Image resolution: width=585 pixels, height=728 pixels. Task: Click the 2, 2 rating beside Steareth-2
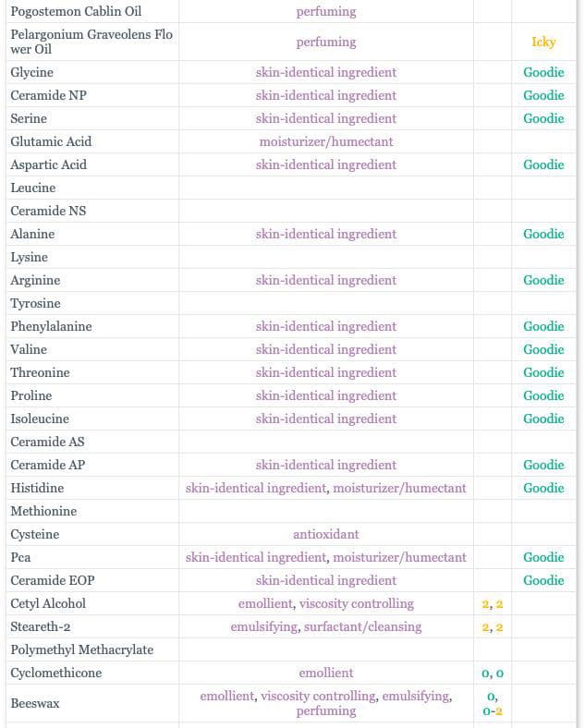point(493,626)
